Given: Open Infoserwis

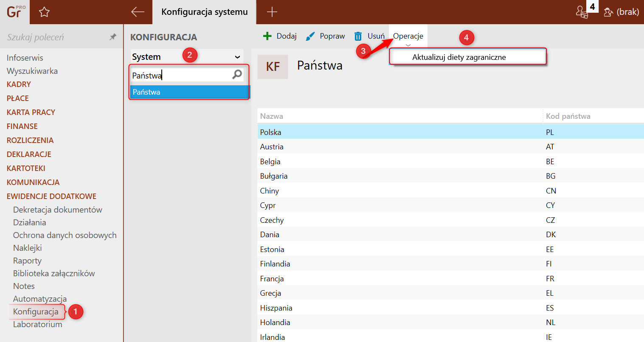Looking at the screenshot, I should click(25, 58).
